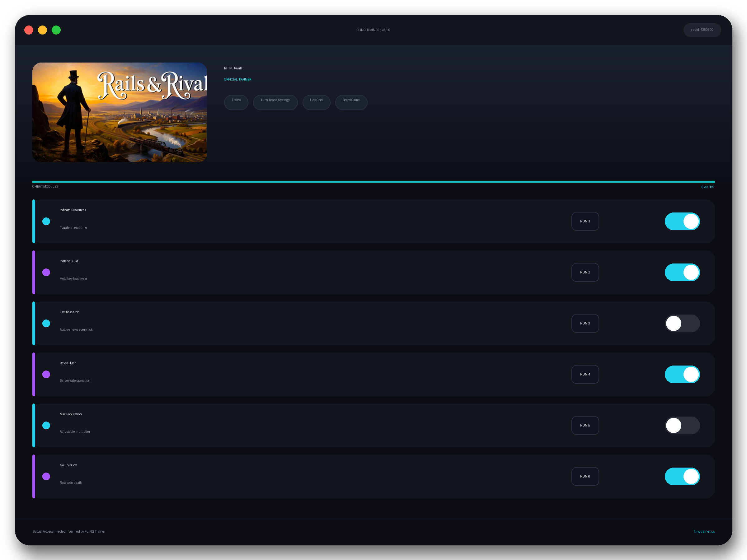
Task: Select the NUM 3 hotkey box
Action: (585, 323)
